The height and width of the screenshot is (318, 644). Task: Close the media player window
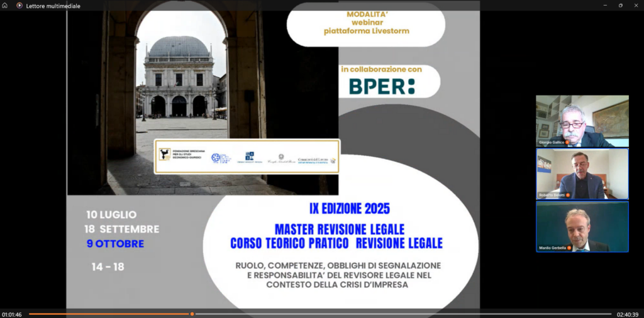pyautogui.click(x=636, y=5)
